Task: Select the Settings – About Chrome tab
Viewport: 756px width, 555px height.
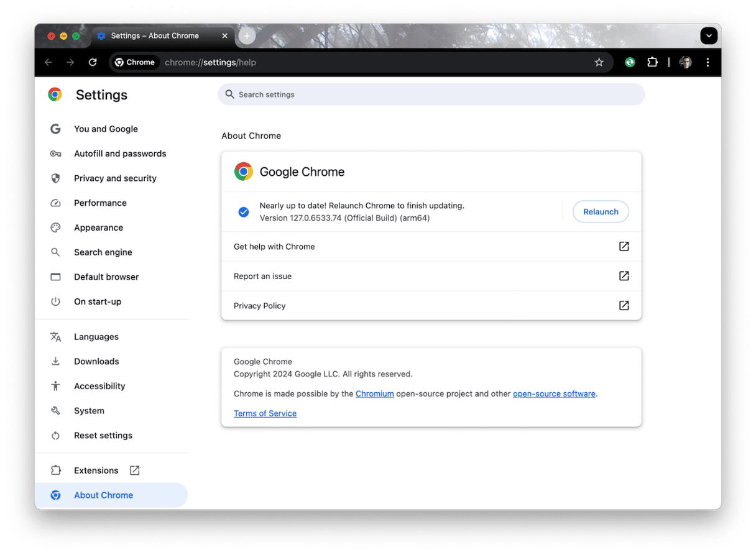Action: point(164,36)
